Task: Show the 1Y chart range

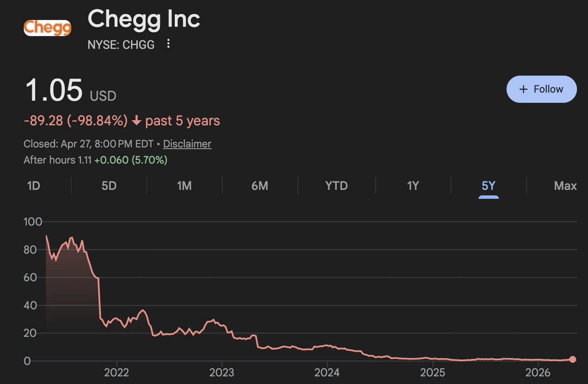Action: [413, 186]
